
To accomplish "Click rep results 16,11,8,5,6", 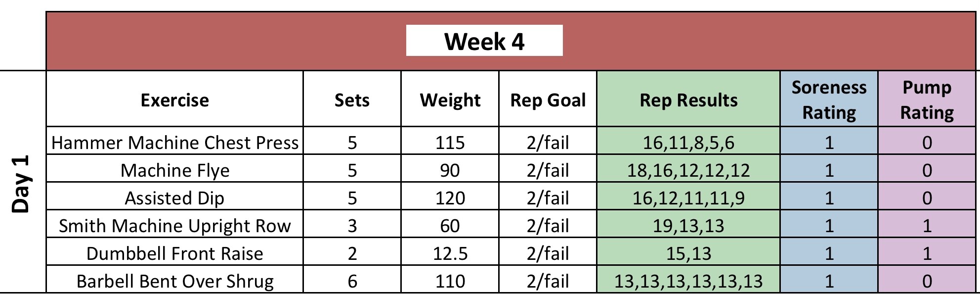I will coord(688,143).
